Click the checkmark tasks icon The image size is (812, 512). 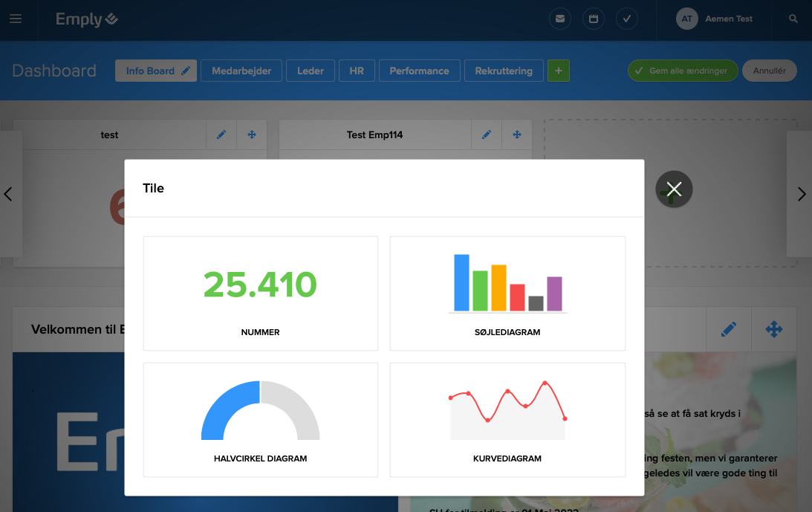[x=627, y=19]
